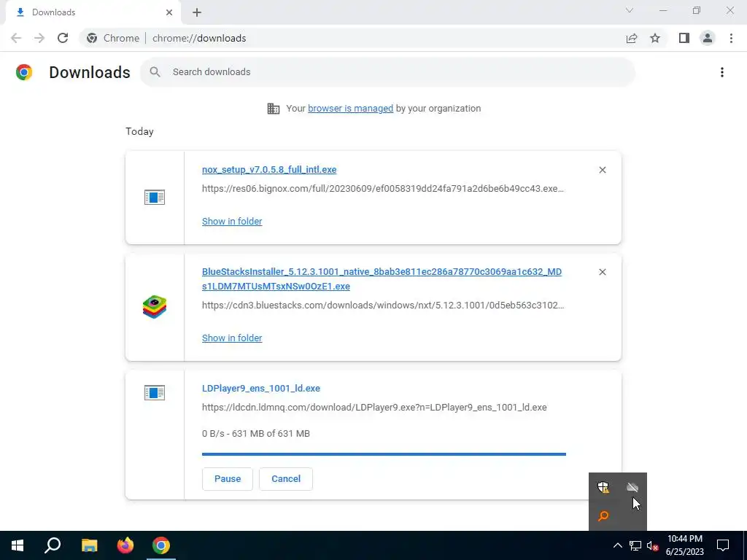Focus the Search downloads field
Image resolution: width=747 pixels, height=560 pixels.
coord(388,72)
